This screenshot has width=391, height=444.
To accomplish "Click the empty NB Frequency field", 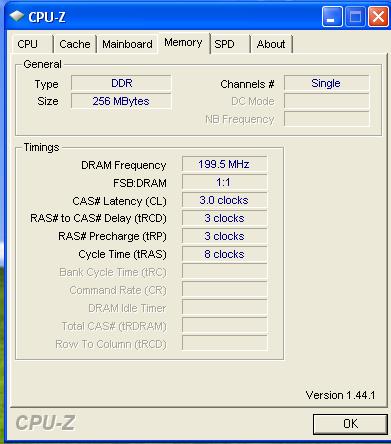I will click(326, 119).
